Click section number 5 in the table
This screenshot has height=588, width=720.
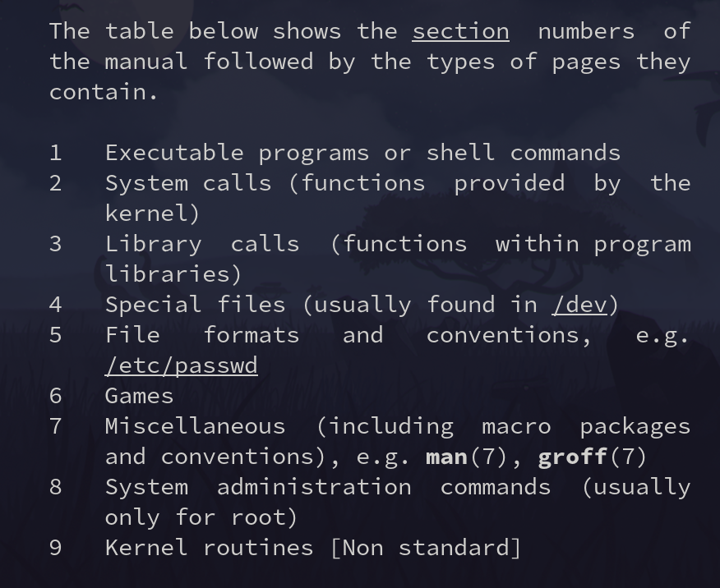point(55,335)
